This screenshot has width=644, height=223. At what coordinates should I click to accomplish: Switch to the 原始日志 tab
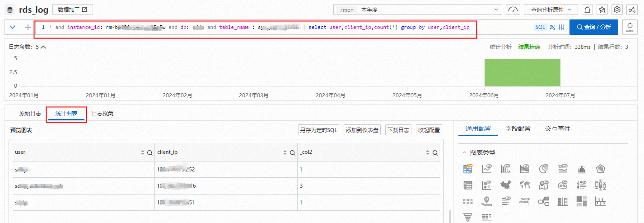click(x=30, y=114)
